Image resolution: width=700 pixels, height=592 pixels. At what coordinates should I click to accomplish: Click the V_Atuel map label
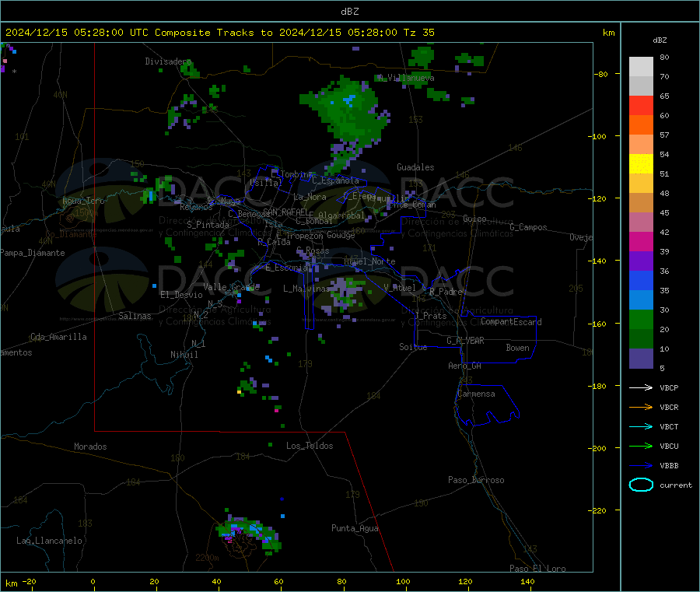pyautogui.click(x=400, y=288)
